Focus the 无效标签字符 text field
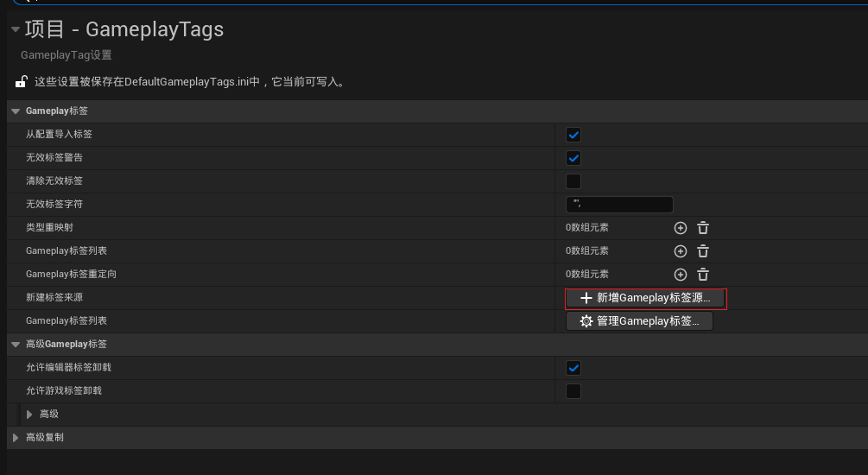868x475 pixels. (x=619, y=205)
